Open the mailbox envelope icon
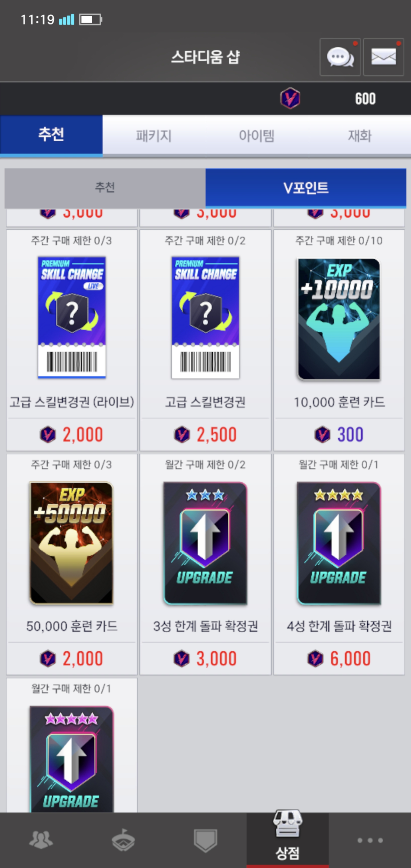Image resolution: width=411 pixels, height=868 pixels. coord(383,57)
